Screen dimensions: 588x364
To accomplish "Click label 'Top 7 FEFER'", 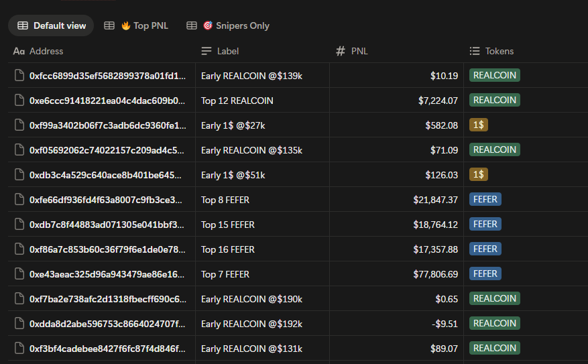I will [225, 274].
